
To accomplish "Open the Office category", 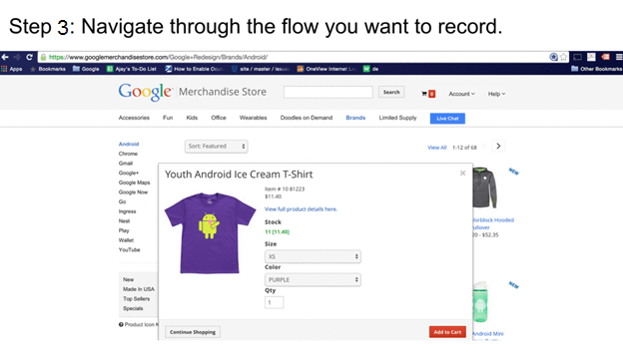I will tap(219, 118).
